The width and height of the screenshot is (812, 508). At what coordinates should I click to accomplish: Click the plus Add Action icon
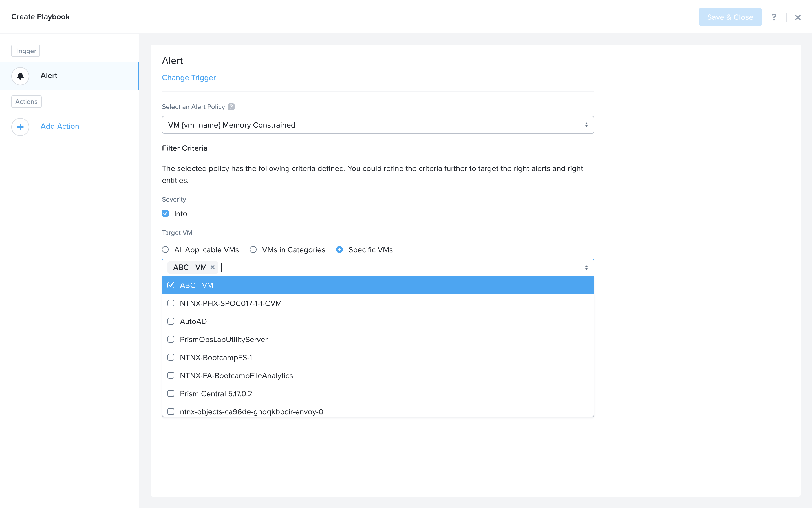point(20,127)
